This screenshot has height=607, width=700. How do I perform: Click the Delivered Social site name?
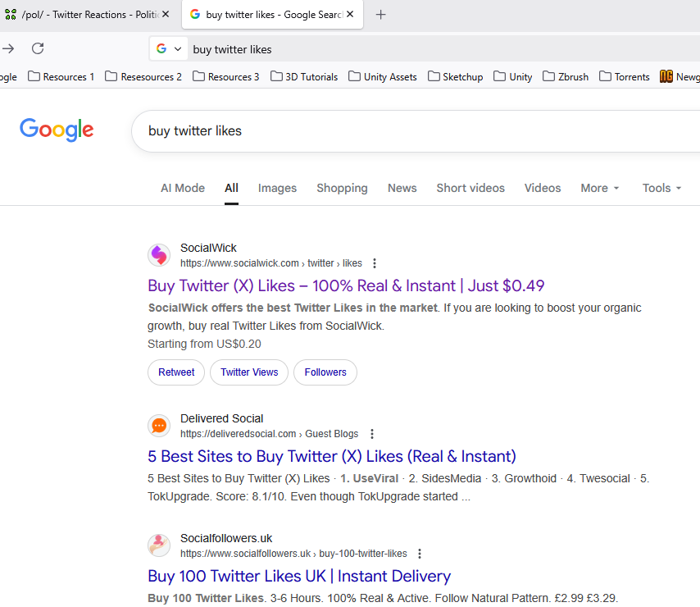[x=221, y=418]
